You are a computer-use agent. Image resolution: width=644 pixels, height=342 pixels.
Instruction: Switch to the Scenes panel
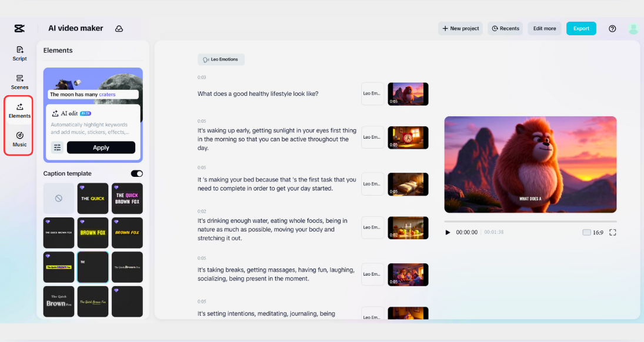[x=19, y=82]
